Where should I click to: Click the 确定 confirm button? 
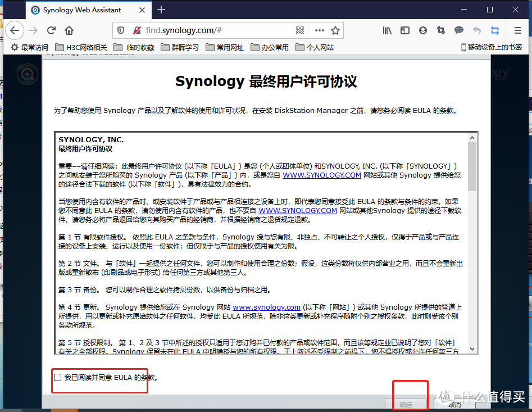(x=406, y=404)
